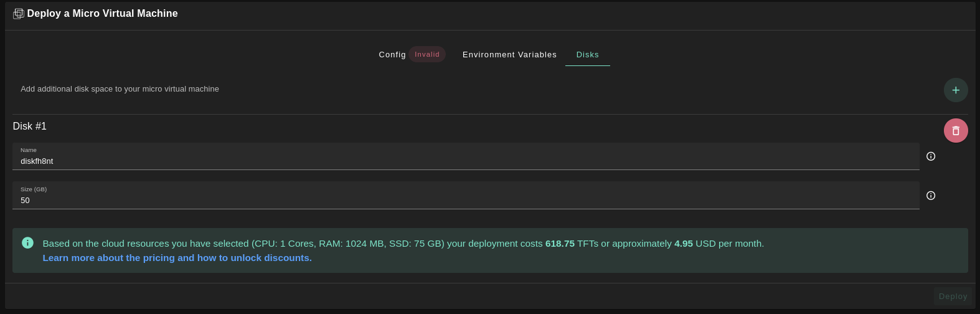Image resolution: width=980 pixels, height=314 pixels.
Task: Click the Deploy button
Action: (x=953, y=297)
